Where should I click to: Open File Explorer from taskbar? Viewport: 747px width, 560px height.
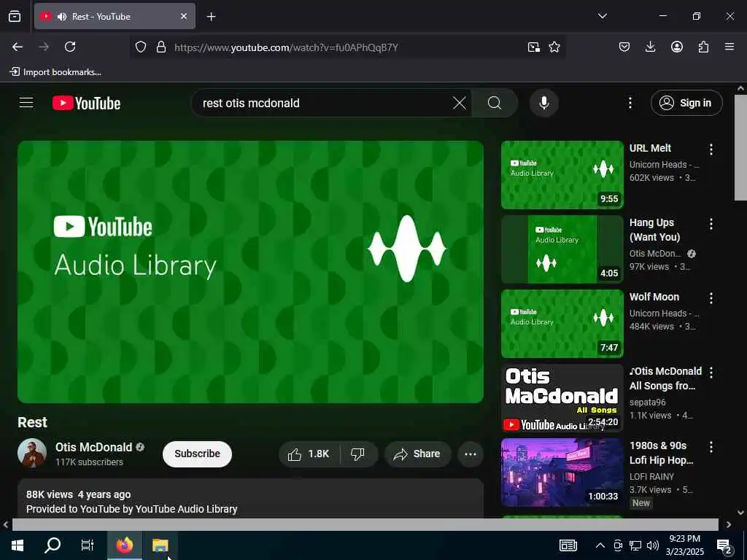click(x=160, y=545)
